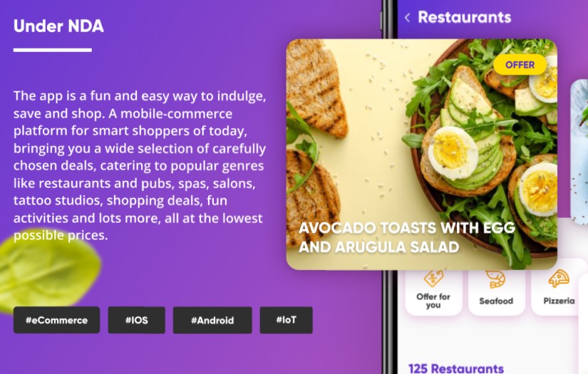Click the 125 Restaurants heading

pos(455,368)
